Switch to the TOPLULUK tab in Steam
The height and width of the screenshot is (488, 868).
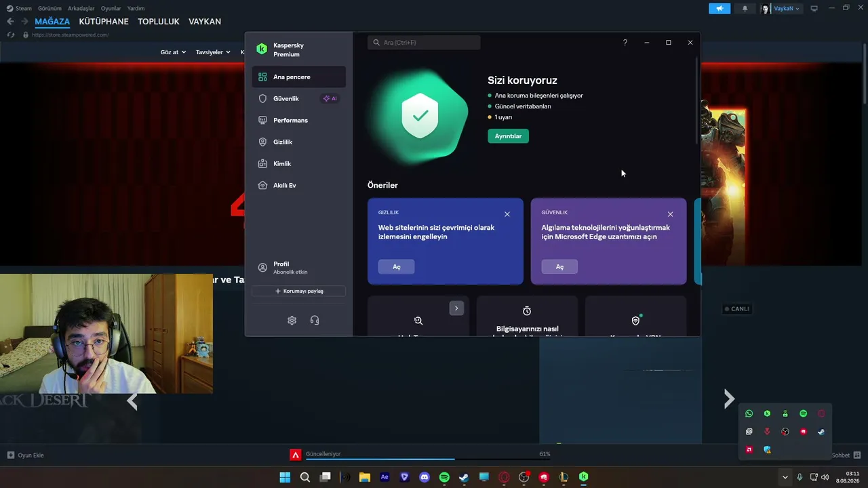(x=159, y=22)
